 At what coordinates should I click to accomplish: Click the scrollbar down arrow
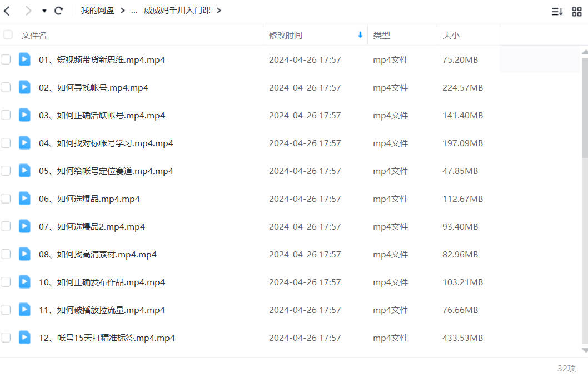(585, 350)
